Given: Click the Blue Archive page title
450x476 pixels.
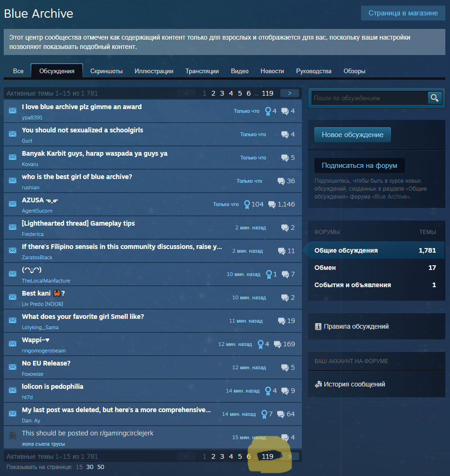Looking at the screenshot, I should (39, 14).
